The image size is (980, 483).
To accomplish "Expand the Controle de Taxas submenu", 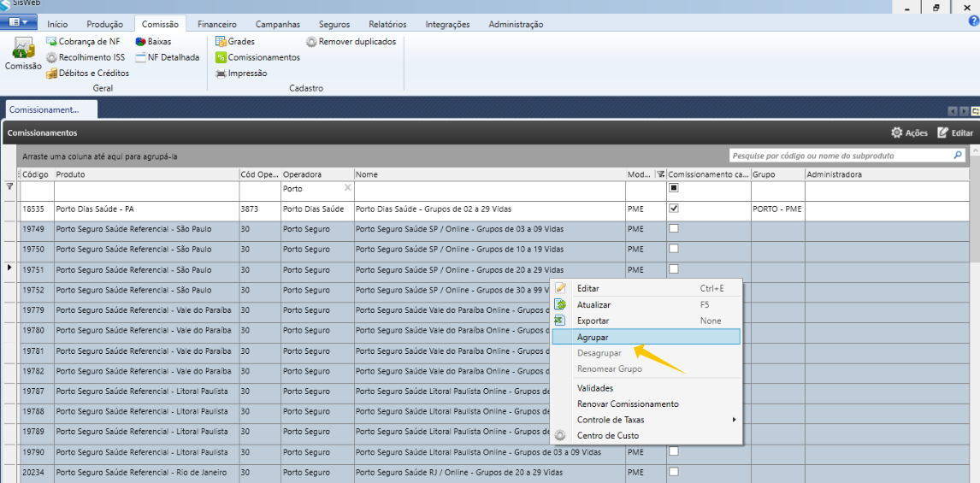I will 646,420.
